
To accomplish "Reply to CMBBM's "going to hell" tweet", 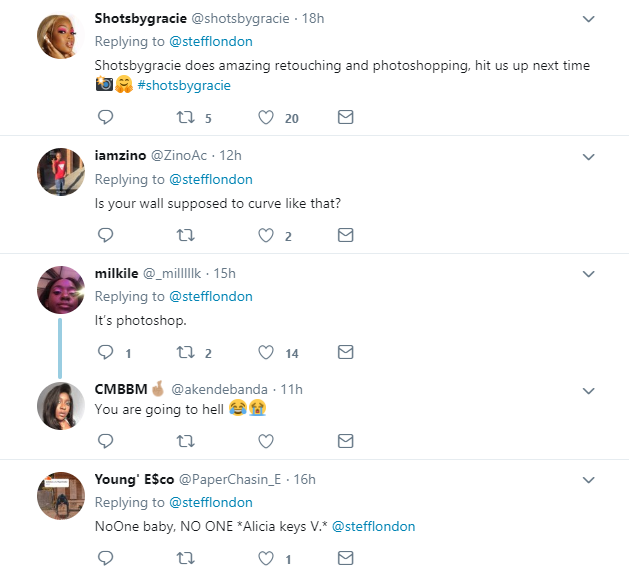I will coord(105,441).
